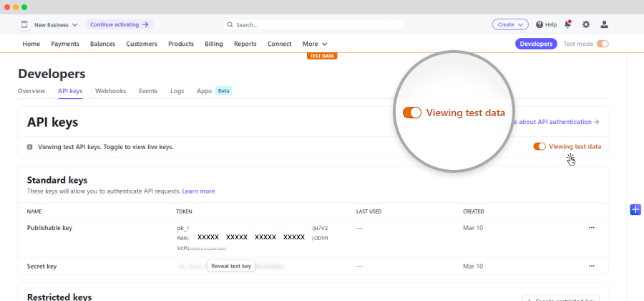Screen dimensions: 644x301
Task: Open the Learn more link
Action: click(198, 191)
